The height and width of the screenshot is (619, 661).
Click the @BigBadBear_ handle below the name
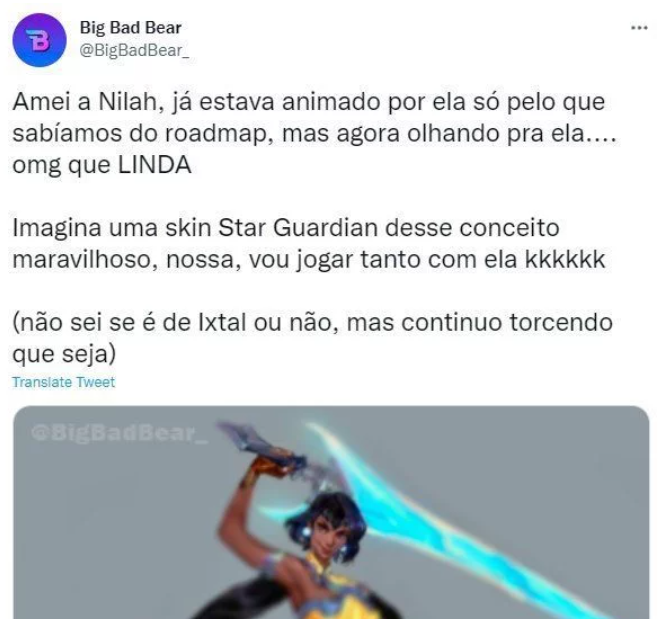click(134, 50)
